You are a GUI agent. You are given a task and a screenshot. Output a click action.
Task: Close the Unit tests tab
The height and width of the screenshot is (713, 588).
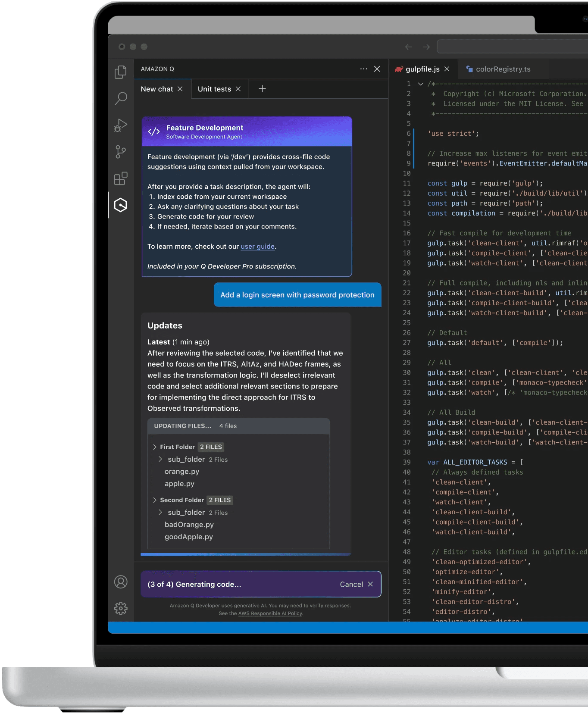click(x=238, y=89)
